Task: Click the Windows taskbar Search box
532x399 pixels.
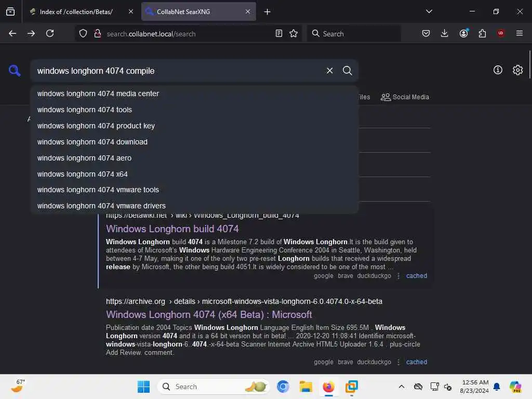Action: (x=213, y=387)
